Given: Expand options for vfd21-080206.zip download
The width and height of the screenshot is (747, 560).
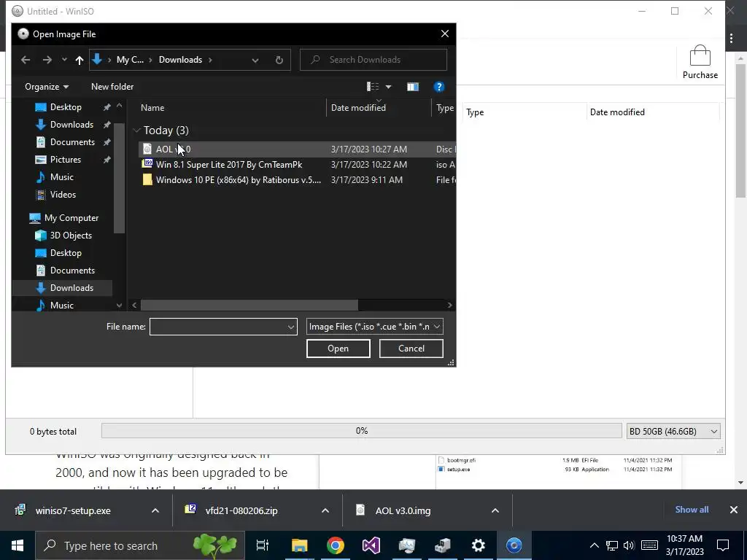Looking at the screenshot, I should [325, 510].
